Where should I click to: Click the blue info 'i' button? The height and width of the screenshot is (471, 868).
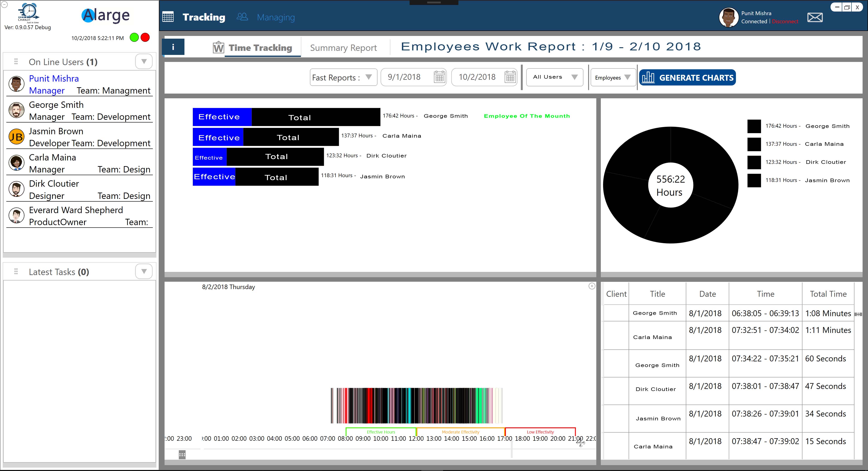[173, 47]
